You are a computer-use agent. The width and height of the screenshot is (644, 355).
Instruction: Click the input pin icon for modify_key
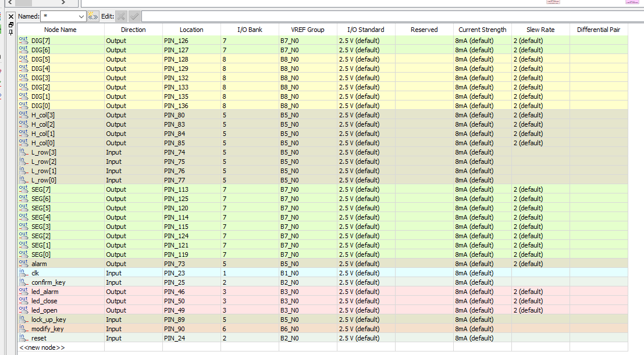pyautogui.click(x=23, y=328)
